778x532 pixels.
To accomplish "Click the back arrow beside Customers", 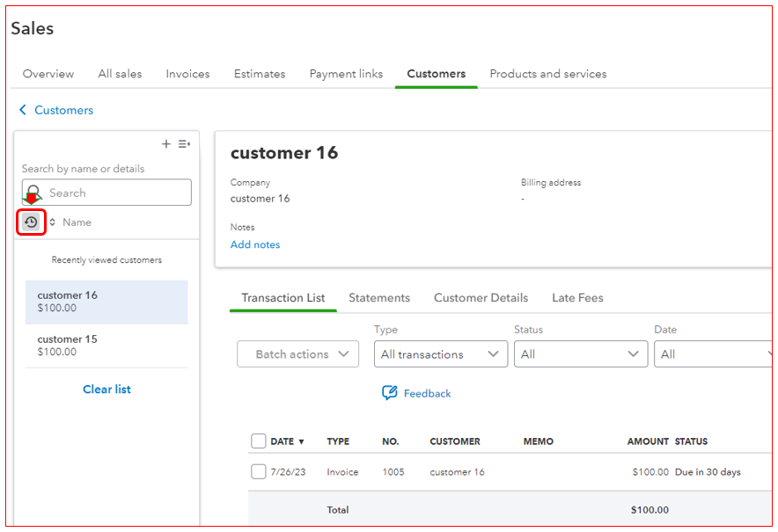I will tap(22, 110).
